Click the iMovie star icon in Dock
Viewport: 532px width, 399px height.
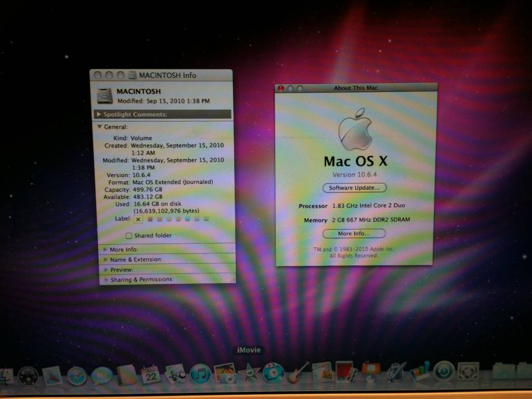click(249, 373)
